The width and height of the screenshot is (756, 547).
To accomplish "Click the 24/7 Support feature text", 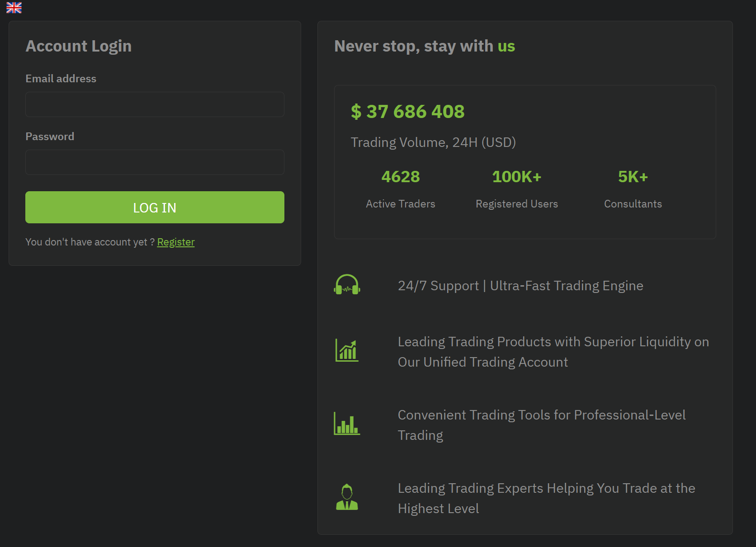I will 520,286.
